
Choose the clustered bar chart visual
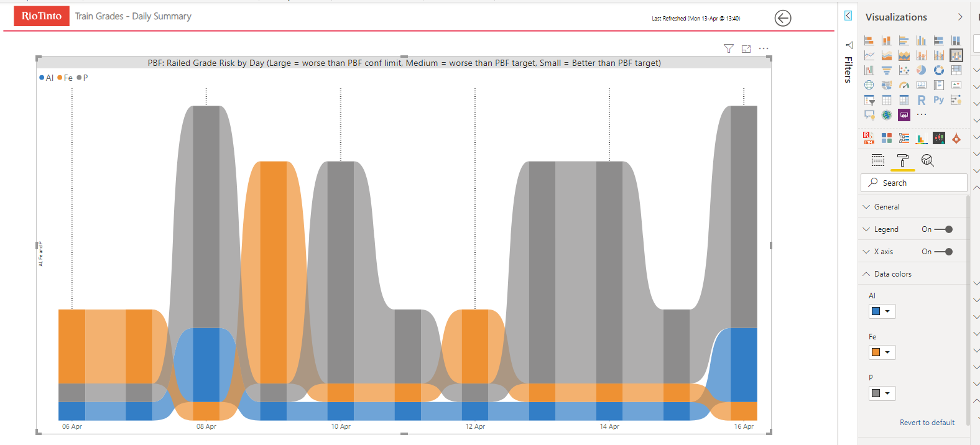coord(904,40)
